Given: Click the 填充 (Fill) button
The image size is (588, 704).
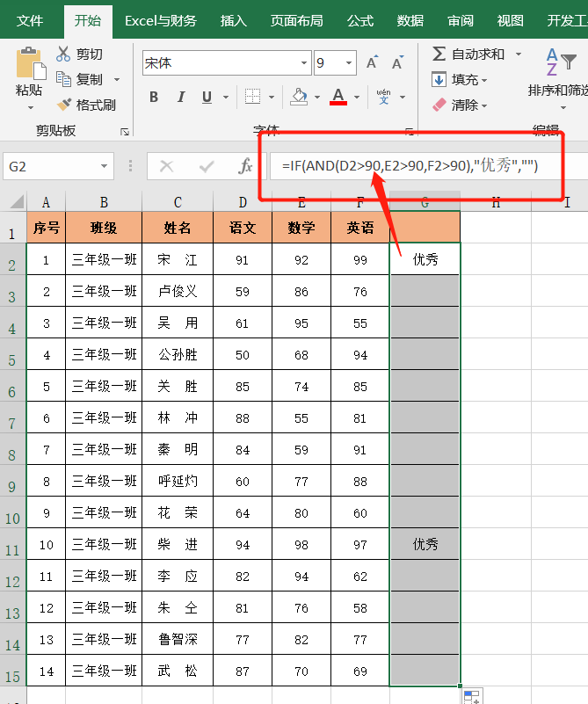Looking at the screenshot, I should [x=457, y=80].
